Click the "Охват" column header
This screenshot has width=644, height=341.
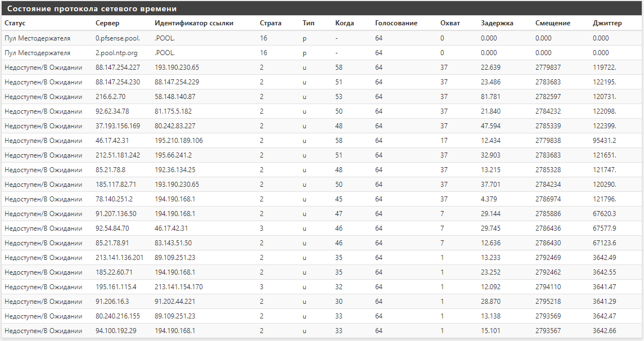pos(450,23)
